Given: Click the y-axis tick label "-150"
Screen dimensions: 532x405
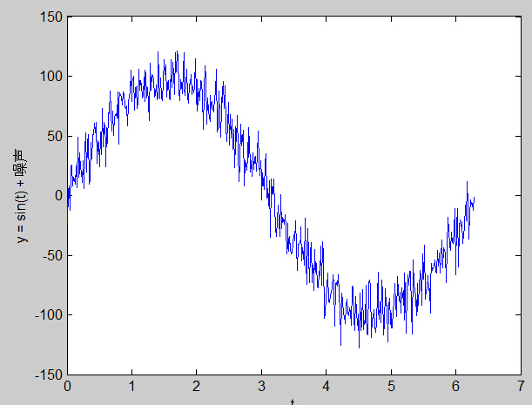Looking at the screenshot, I should pos(49,375).
